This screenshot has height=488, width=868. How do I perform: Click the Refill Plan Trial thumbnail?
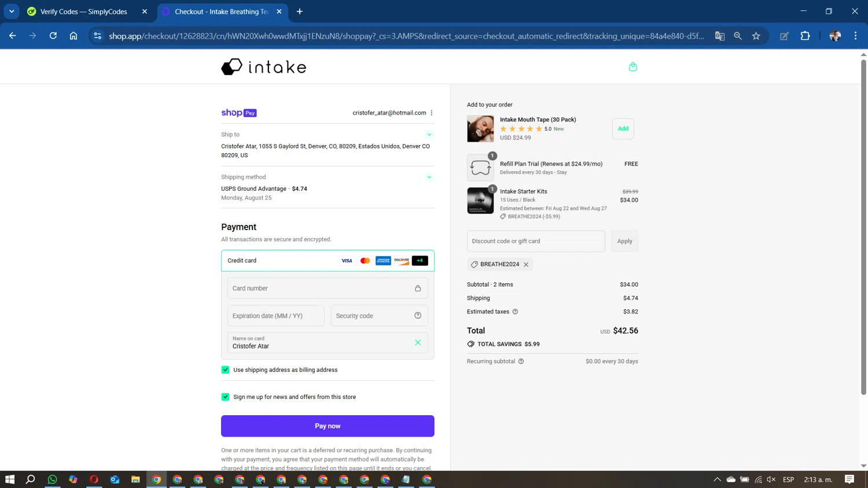[x=480, y=168]
